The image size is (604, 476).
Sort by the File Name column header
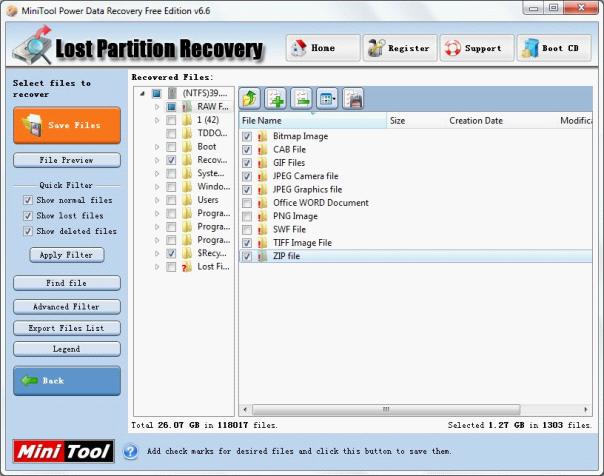click(x=312, y=121)
